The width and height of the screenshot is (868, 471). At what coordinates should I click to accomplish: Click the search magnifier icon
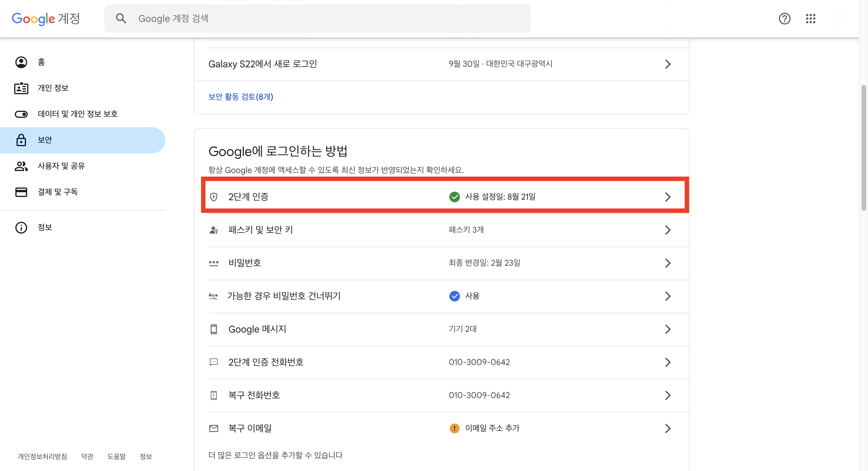pos(121,19)
